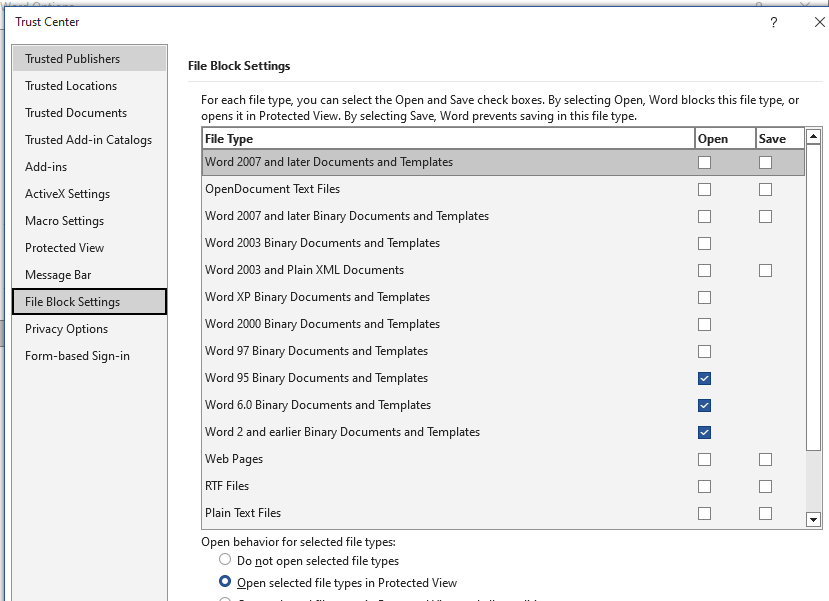Click the file list scroll up arrow
Screen dimensions: 829x601
click(x=813, y=137)
